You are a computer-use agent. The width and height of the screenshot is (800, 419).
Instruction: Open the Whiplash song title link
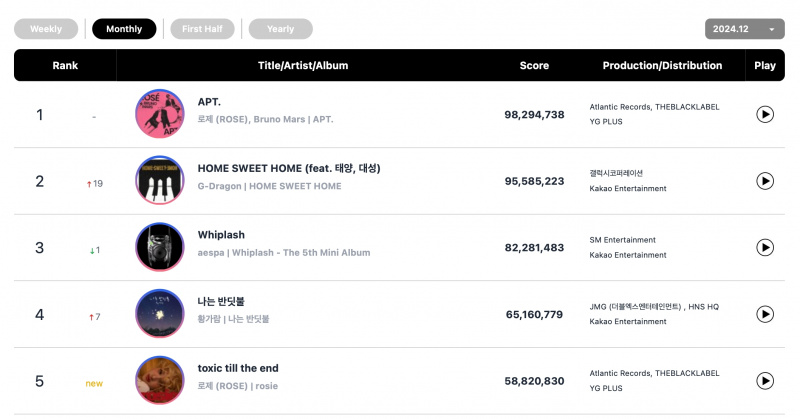[x=221, y=235]
